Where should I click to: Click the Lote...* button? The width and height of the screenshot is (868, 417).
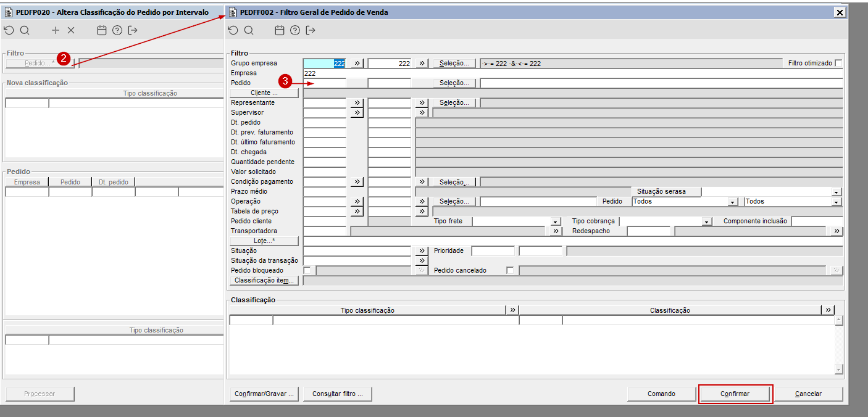[x=264, y=241]
